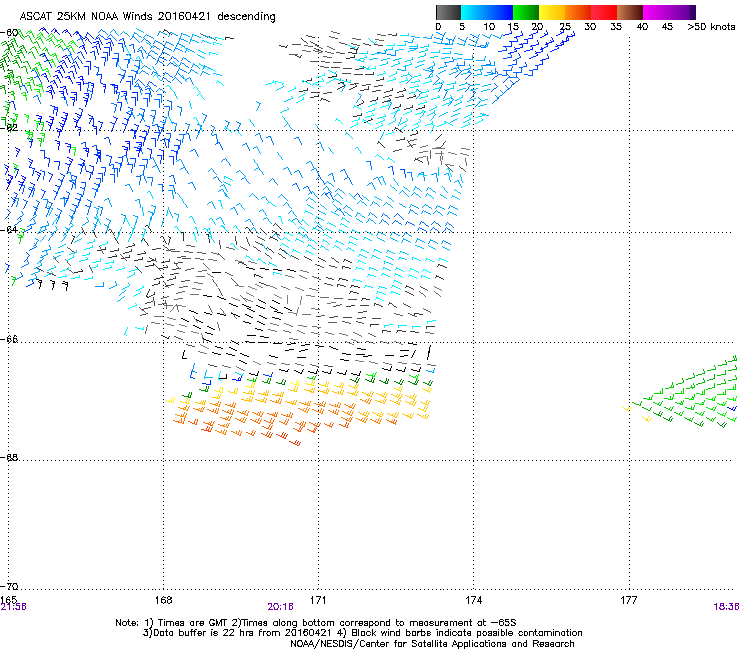
Task: Click the legend value '45'
Action: click(x=667, y=26)
